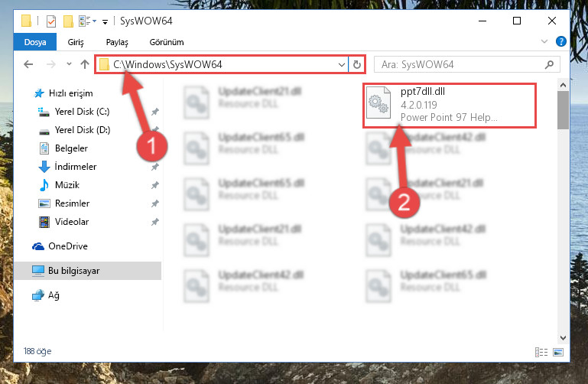588x384 pixels.
Task: Click the Properties quick access toolbar icon
Action: coord(51,21)
